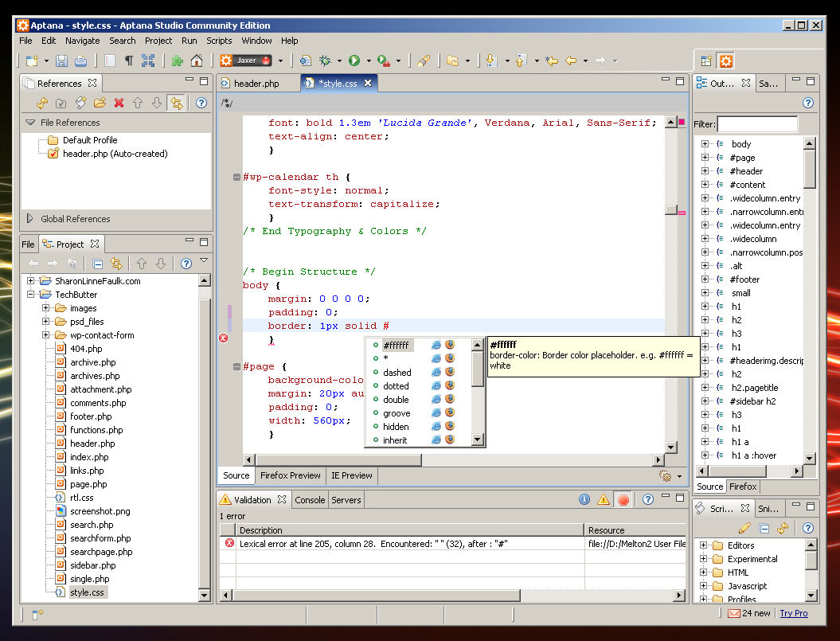Toggle Link with Editor in References panel
The width and height of the screenshot is (840, 641).
point(175,103)
